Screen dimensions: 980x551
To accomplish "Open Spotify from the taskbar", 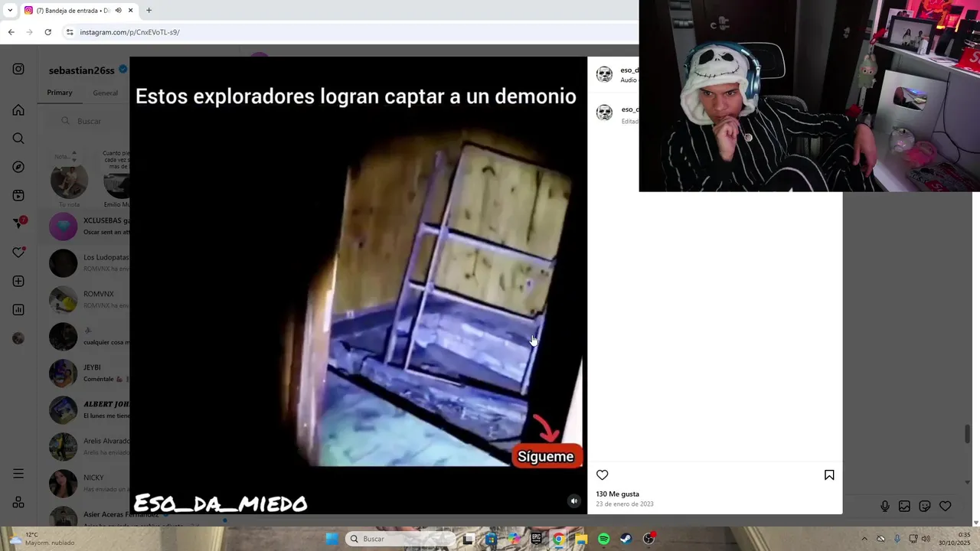I will (603, 539).
